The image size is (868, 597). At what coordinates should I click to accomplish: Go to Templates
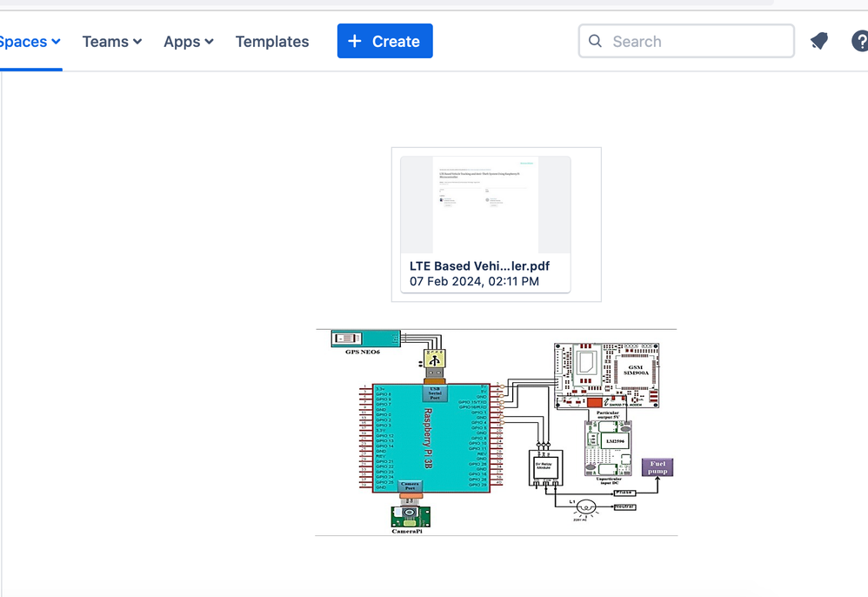(272, 42)
